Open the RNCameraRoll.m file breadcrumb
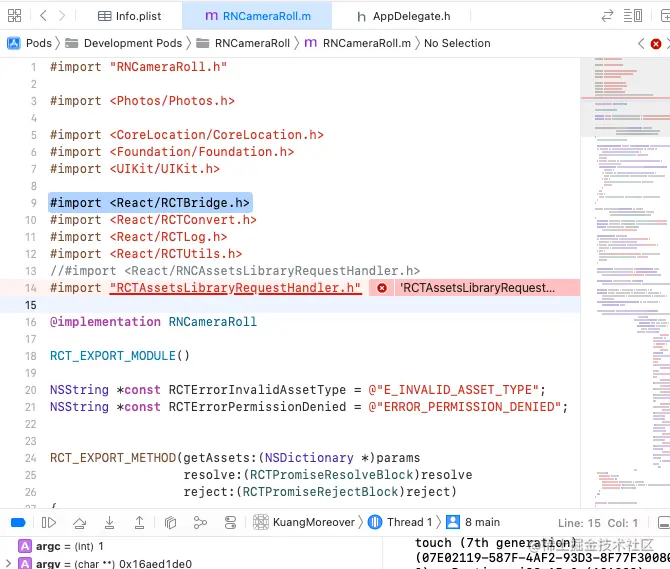 tap(358, 43)
